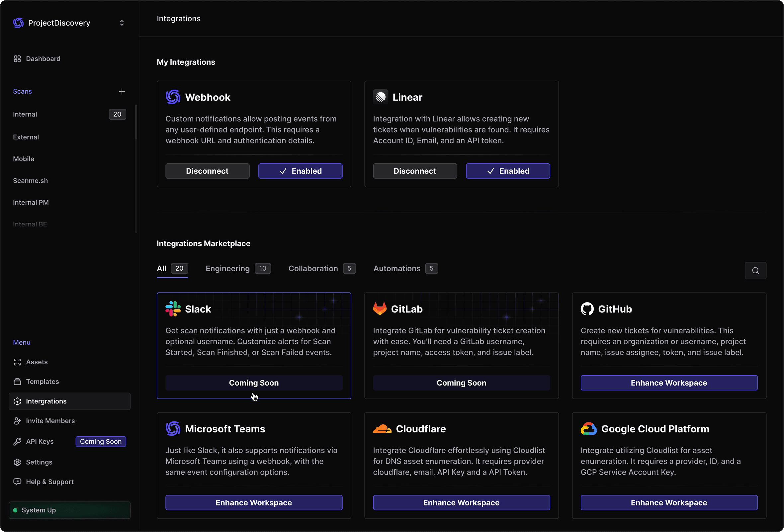The width and height of the screenshot is (784, 532).
Task: Click the Webhook card logo icon
Action: (173, 97)
